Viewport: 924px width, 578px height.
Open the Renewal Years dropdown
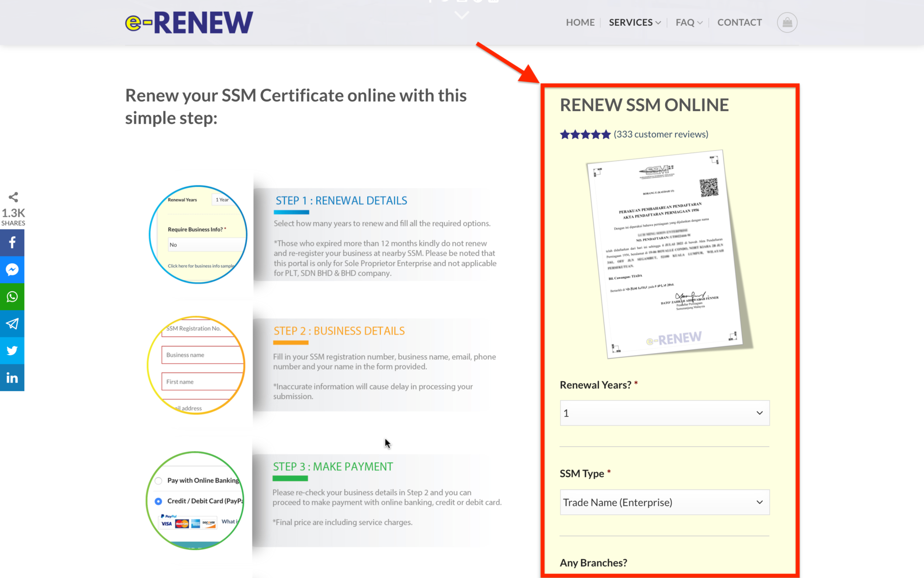[x=664, y=413]
